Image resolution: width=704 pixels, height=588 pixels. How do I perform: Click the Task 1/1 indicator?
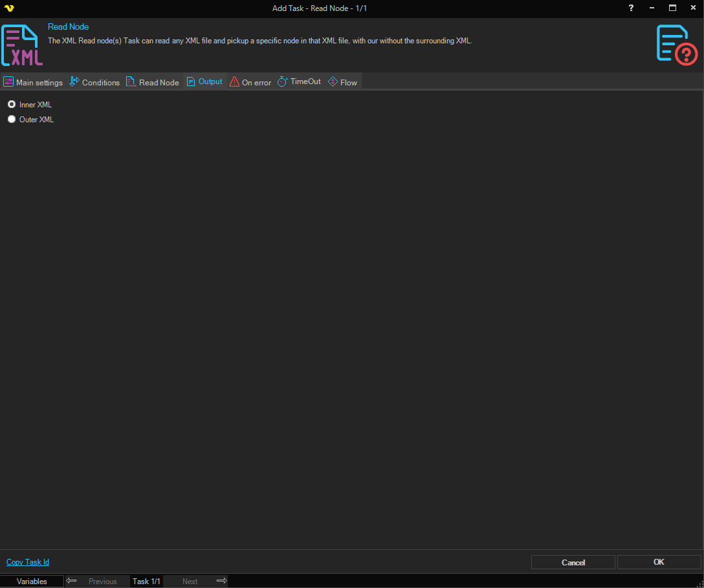click(x=146, y=581)
